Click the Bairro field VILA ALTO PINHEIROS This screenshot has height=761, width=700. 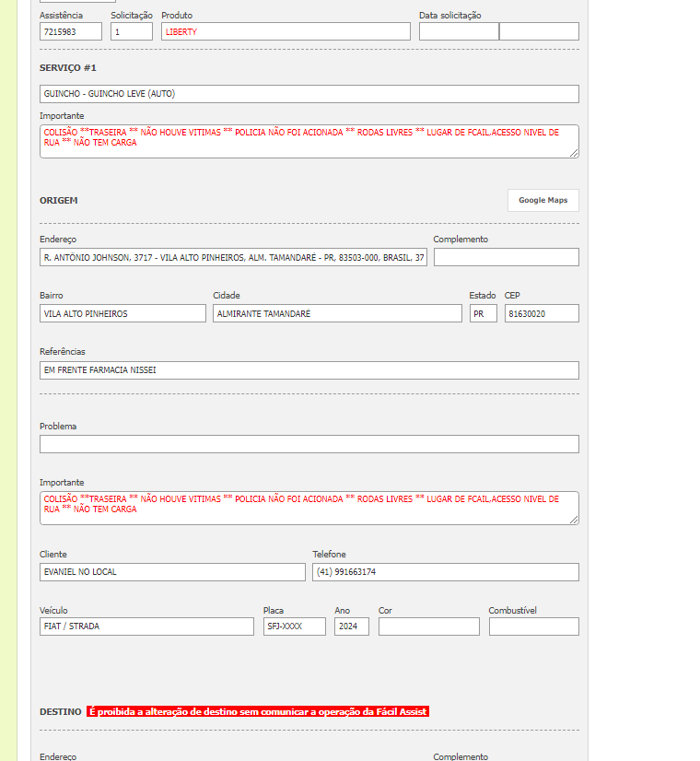(x=122, y=313)
